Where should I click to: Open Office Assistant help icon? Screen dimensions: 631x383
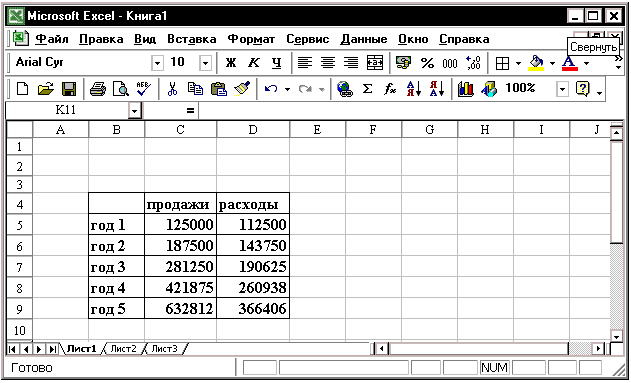pos(582,89)
